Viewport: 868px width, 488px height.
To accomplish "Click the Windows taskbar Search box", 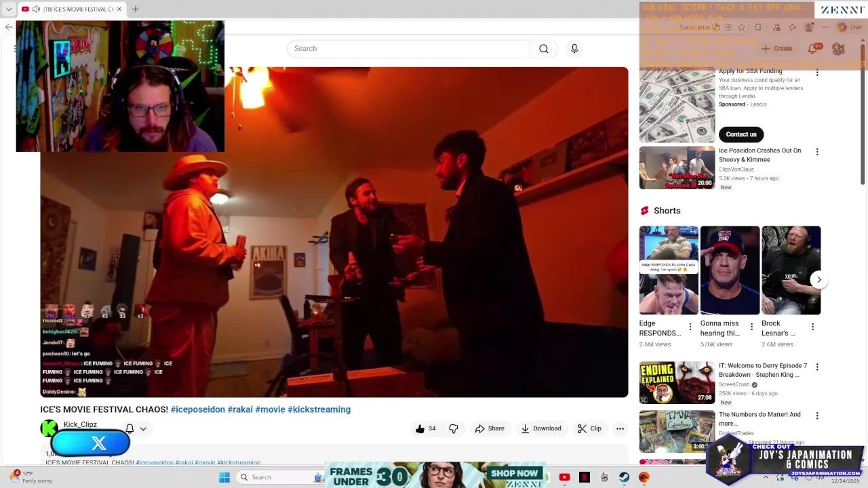I will tap(281, 477).
